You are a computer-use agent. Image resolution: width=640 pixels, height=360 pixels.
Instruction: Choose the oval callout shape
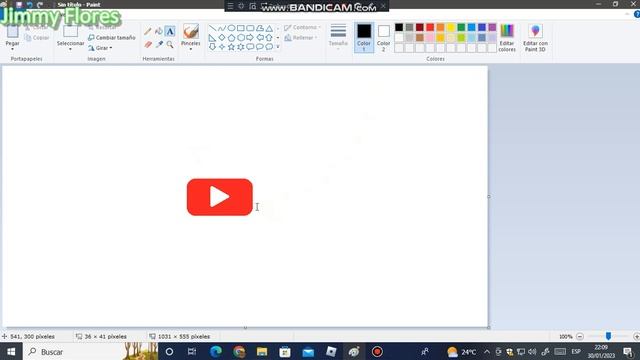click(x=260, y=47)
